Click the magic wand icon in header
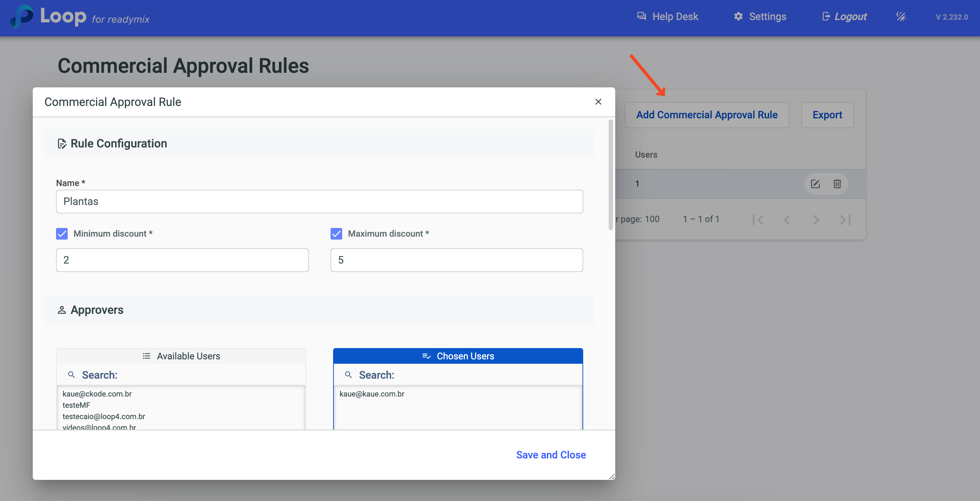This screenshot has height=501, width=980. [x=901, y=17]
